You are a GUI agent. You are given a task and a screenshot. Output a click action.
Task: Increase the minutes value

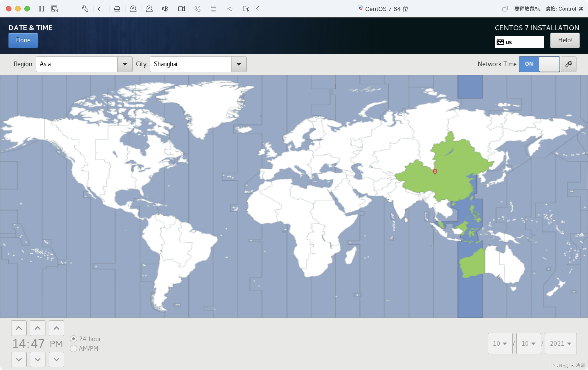point(38,328)
